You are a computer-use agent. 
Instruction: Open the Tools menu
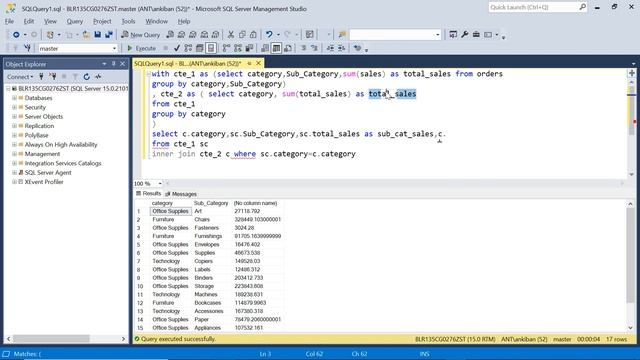point(128,21)
